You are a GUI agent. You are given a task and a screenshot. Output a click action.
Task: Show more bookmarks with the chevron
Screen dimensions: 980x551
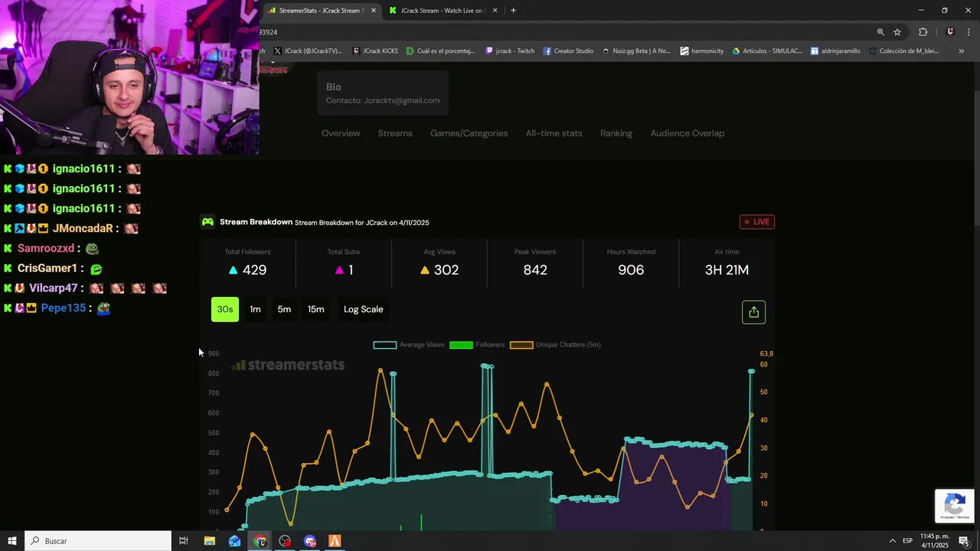(x=961, y=51)
